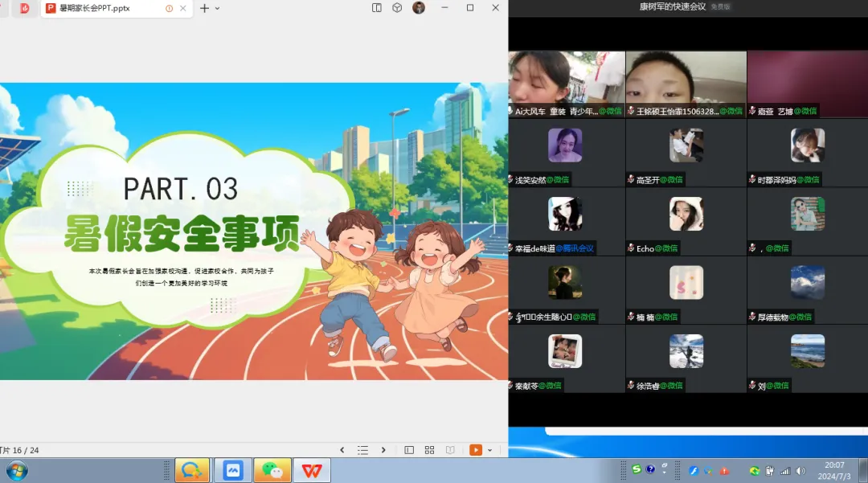
Task: Toggle the split-panel layout icon in title bar
Action: click(377, 8)
